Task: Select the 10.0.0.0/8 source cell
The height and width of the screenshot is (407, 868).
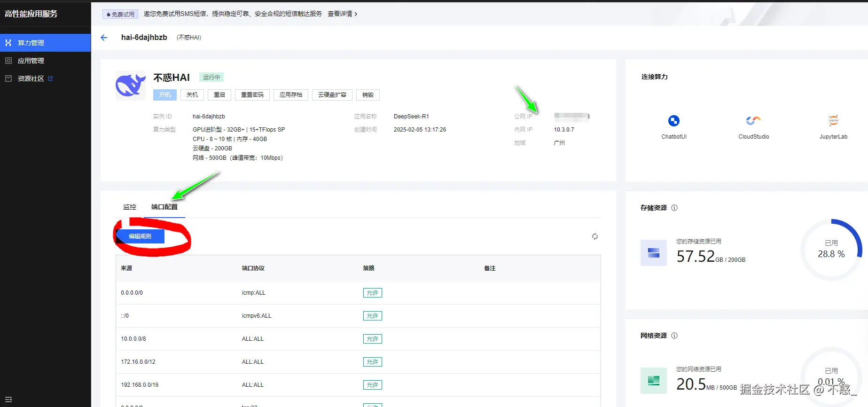Action: pyautogui.click(x=133, y=339)
